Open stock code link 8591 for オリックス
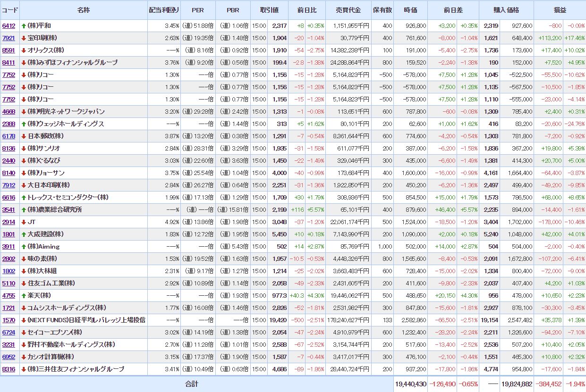The height and width of the screenshot is (392, 586). [8, 50]
